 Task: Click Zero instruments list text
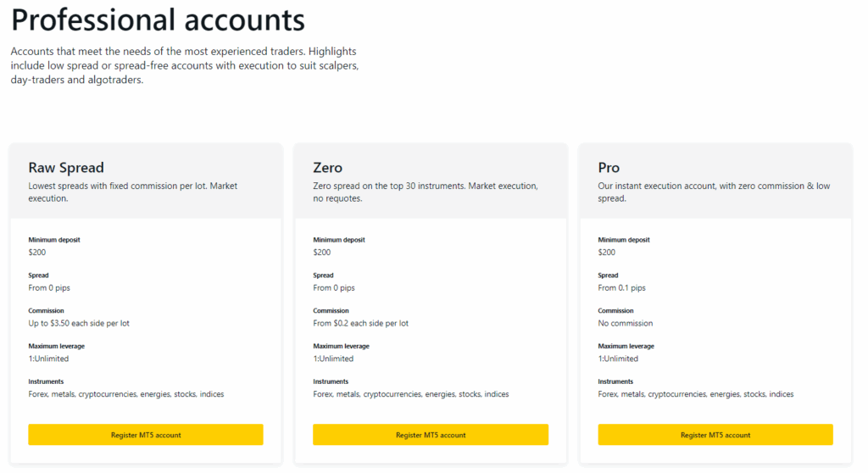pos(410,394)
